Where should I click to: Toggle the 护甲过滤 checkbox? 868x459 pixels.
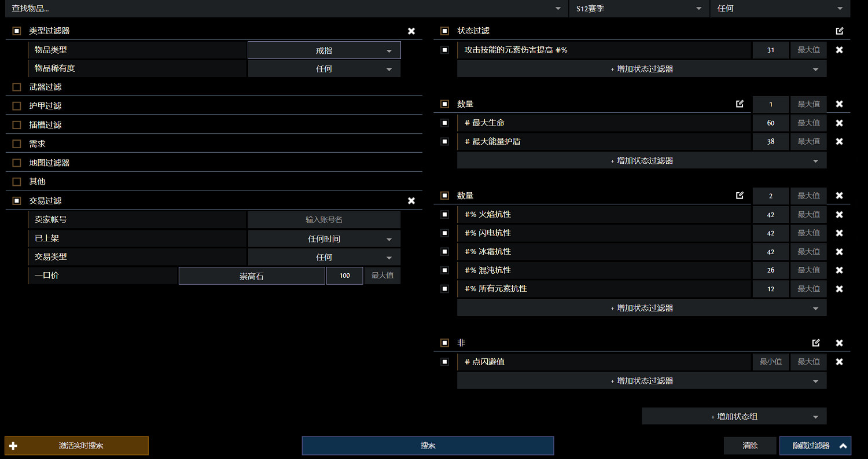click(17, 106)
